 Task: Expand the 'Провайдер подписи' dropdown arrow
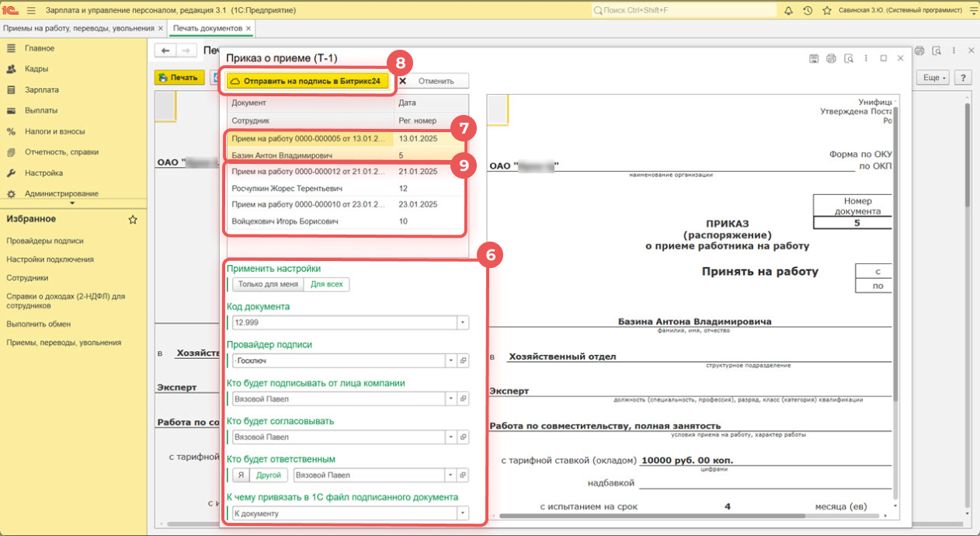coord(450,360)
